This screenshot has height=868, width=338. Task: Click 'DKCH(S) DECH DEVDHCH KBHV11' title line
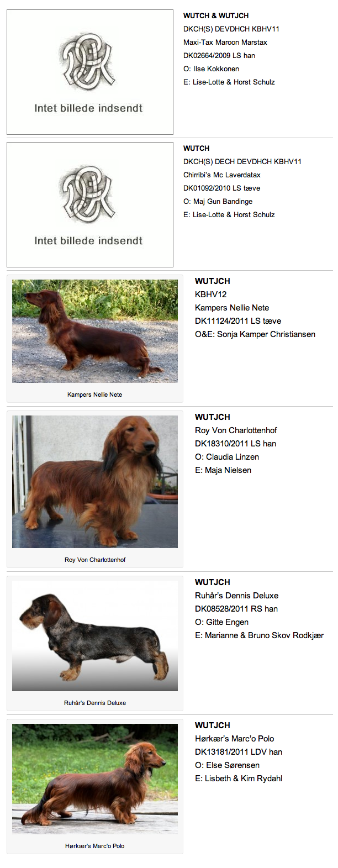[x=242, y=161]
